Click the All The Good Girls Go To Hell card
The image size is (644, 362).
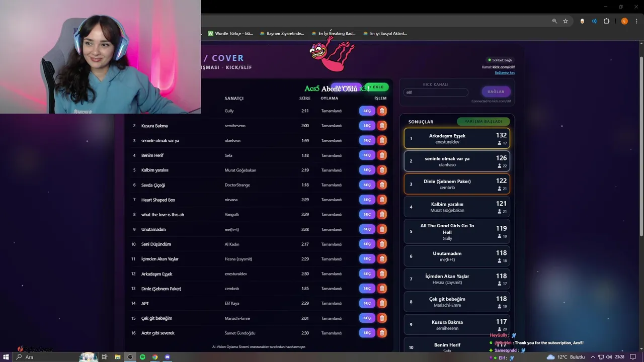[x=457, y=231]
